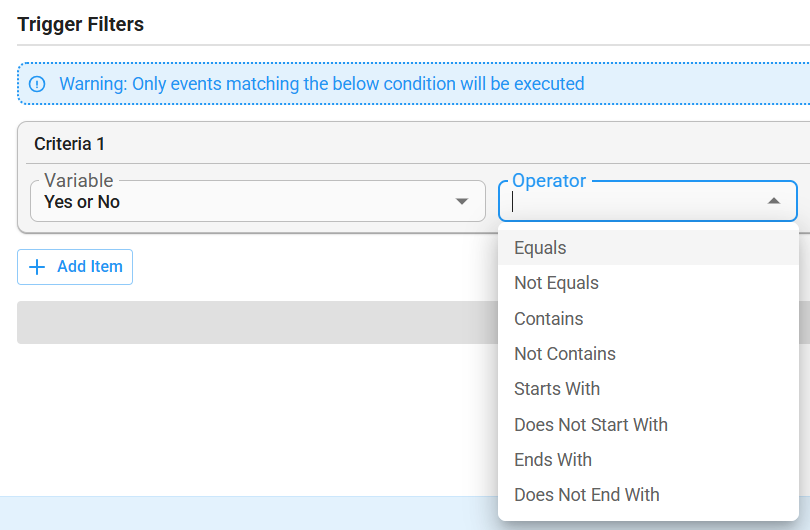This screenshot has height=530, width=810.
Task: Click the Criteria 1 header
Action: coord(69,144)
